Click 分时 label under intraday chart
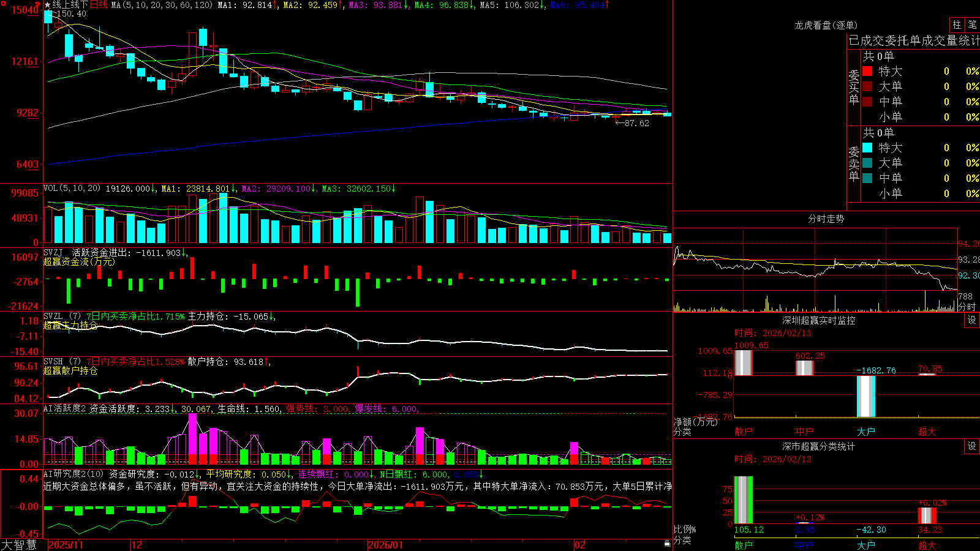Screen dimensions: 980x551 coord(967,307)
